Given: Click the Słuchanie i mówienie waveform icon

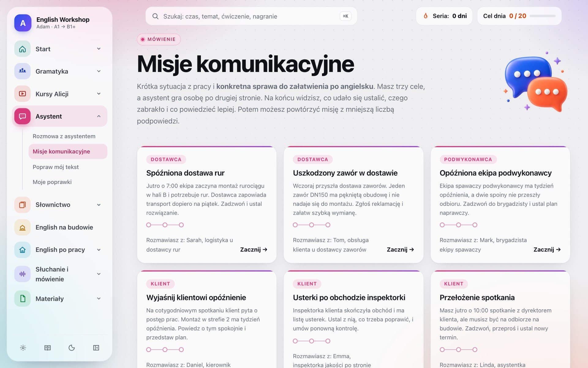Looking at the screenshot, I should point(22,274).
